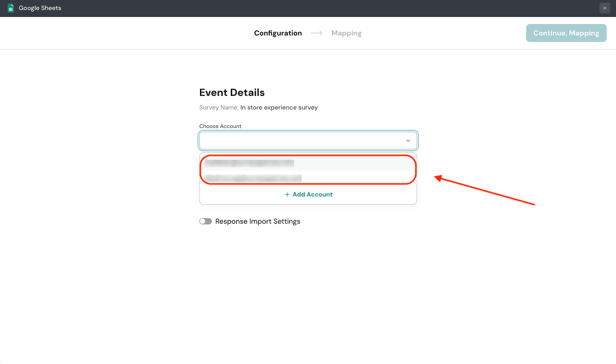Viewport: 616px width, 364px height.
Task: Click the Add Account link
Action: click(x=312, y=194)
